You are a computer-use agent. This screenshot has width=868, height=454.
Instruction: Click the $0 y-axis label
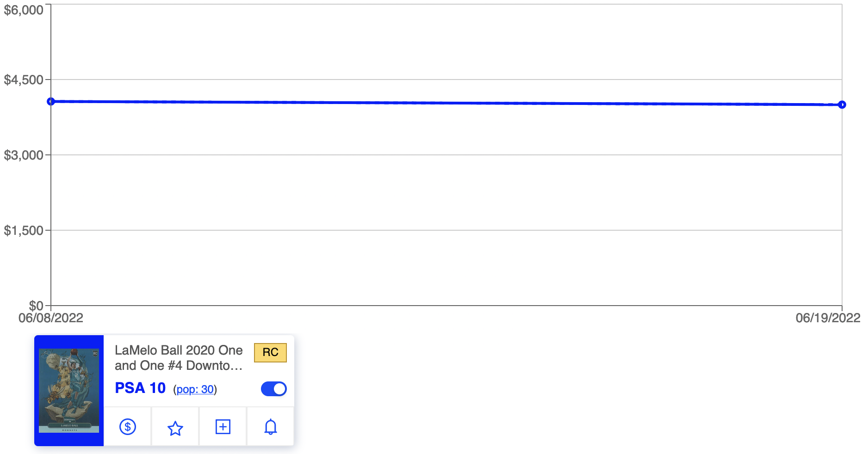pos(36,305)
